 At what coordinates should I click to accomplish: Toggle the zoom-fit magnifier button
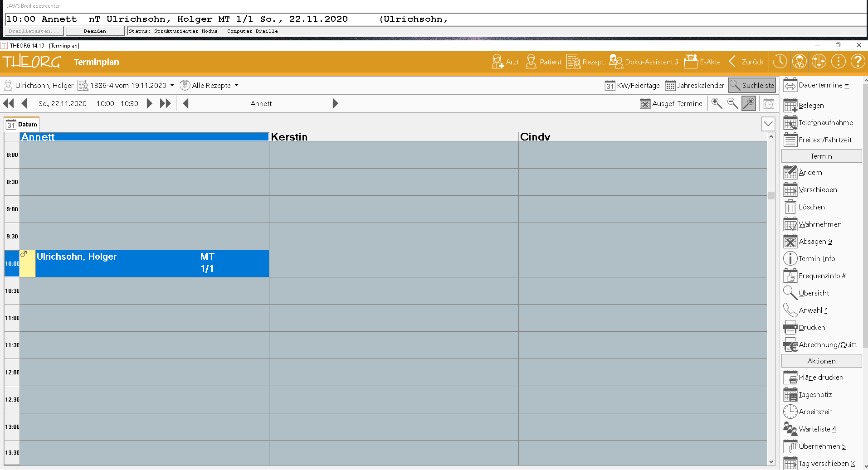tap(749, 104)
